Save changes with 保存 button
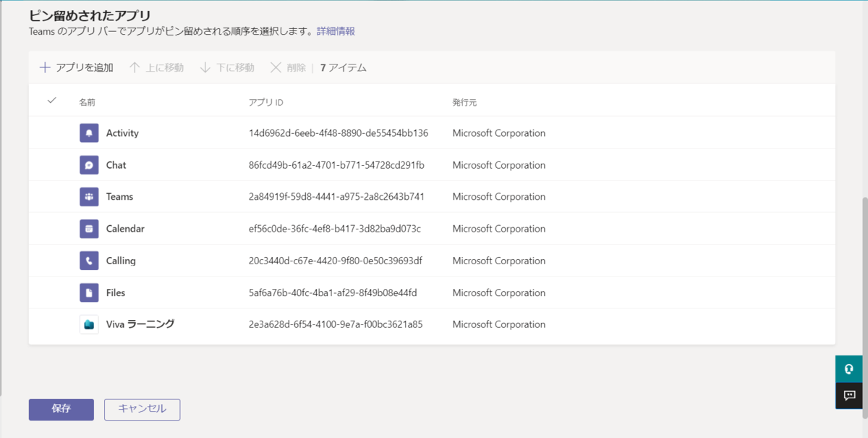868x438 pixels. click(x=61, y=409)
